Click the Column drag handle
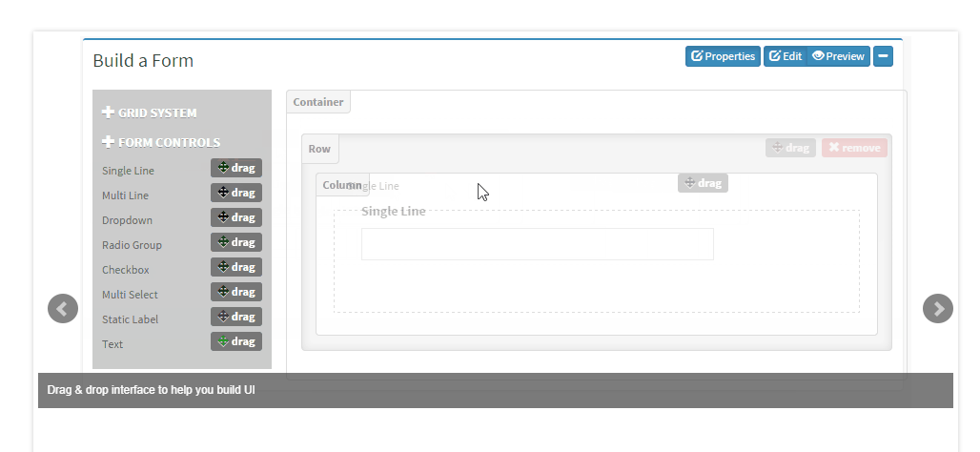 (703, 183)
